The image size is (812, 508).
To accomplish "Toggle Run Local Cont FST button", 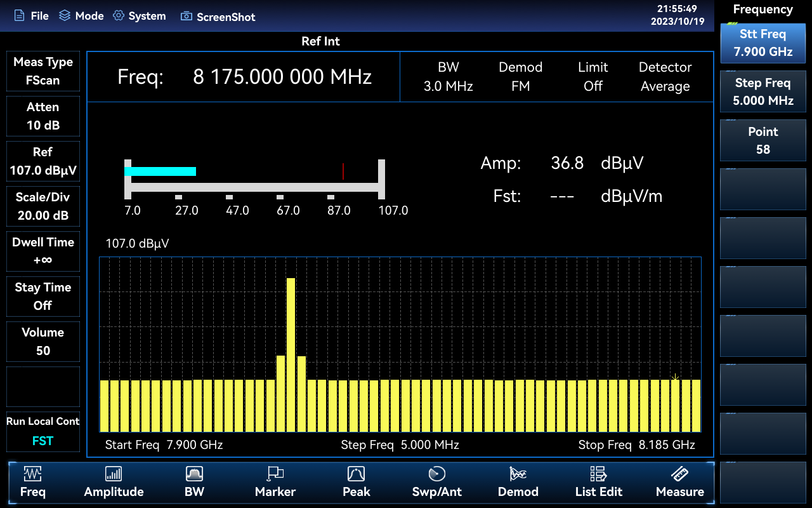I will point(43,431).
